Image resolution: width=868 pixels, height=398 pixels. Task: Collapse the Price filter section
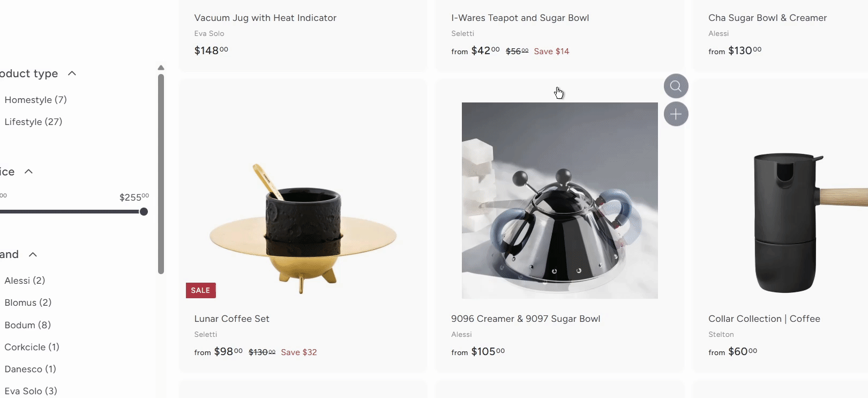tap(29, 172)
